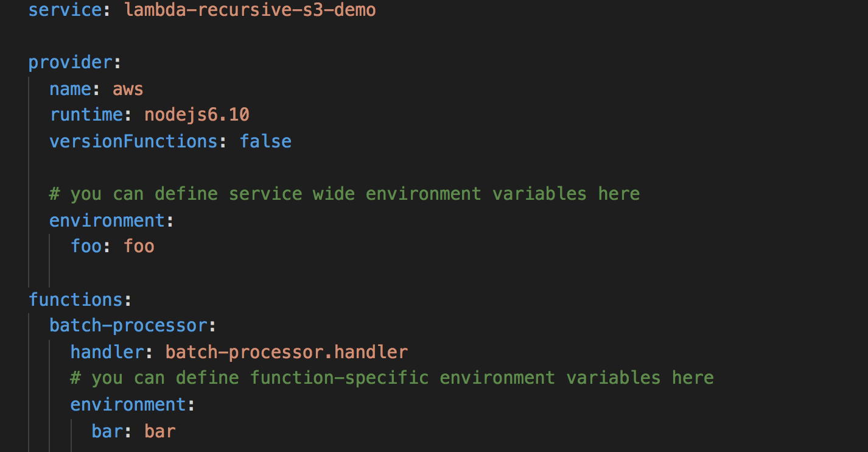Click the foo key under environment
The width and height of the screenshot is (868, 452).
click(86, 246)
